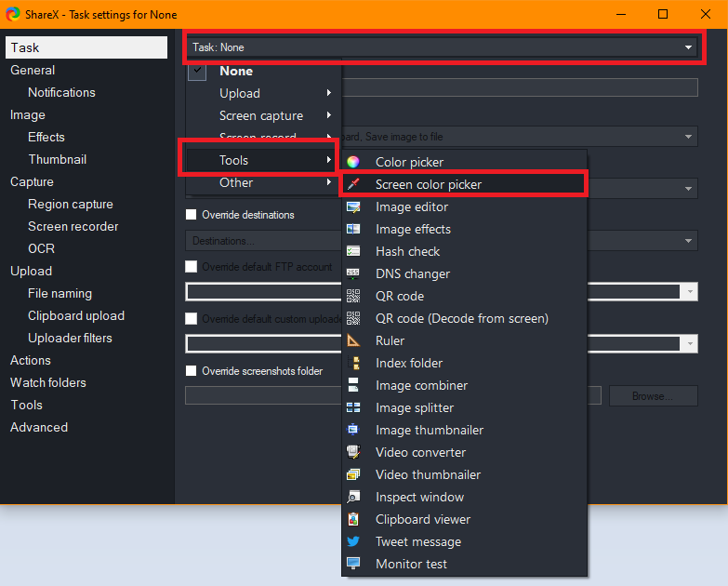Expand the Other submenu arrow
This screenshot has width=728, height=586.
[x=329, y=182]
